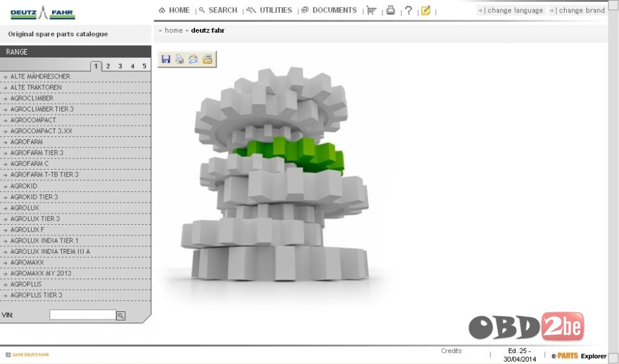
Task: Click the fourth toolbar icon beside envelope
Action: click(x=207, y=59)
